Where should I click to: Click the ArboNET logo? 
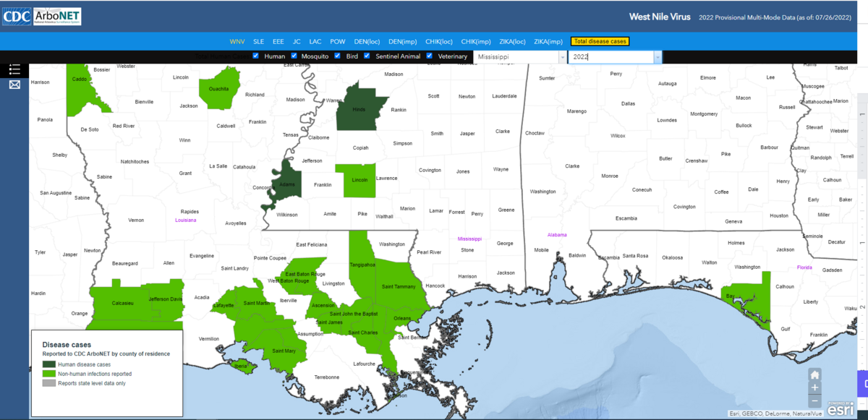(x=59, y=17)
